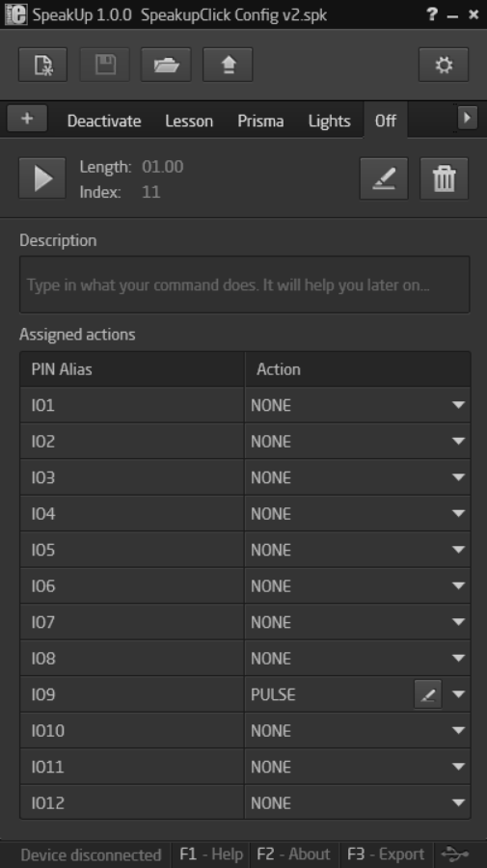Viewport: 487px width, 868px height.
Task: Click into the Description text field
Action: point(245,285)
